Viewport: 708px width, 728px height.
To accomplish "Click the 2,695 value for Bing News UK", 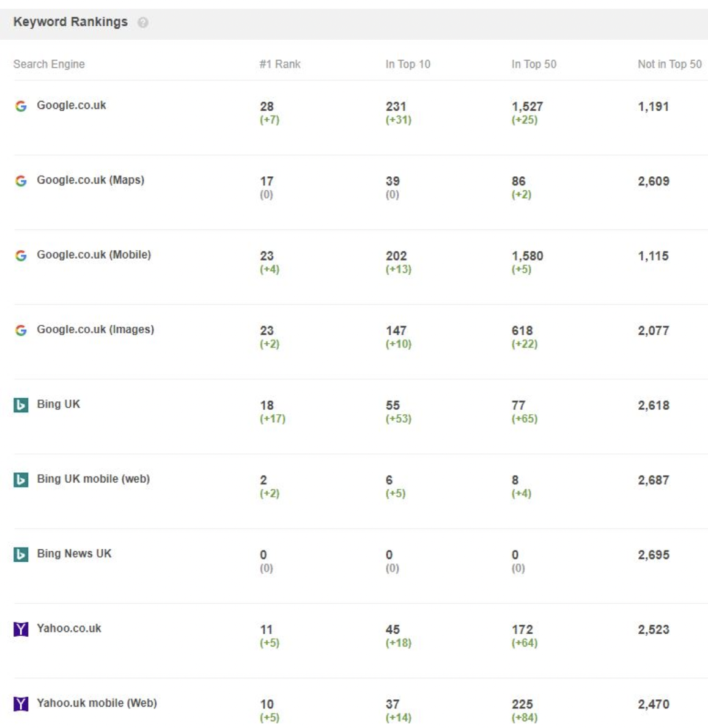I will click(653, 555).
